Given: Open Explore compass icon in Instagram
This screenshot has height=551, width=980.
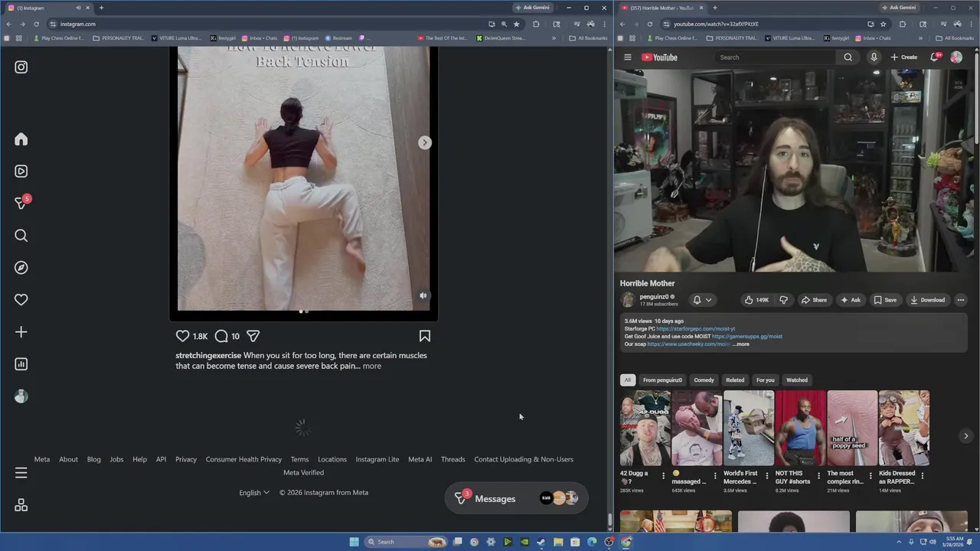Looking at the screenshot, I should point(21,268).
